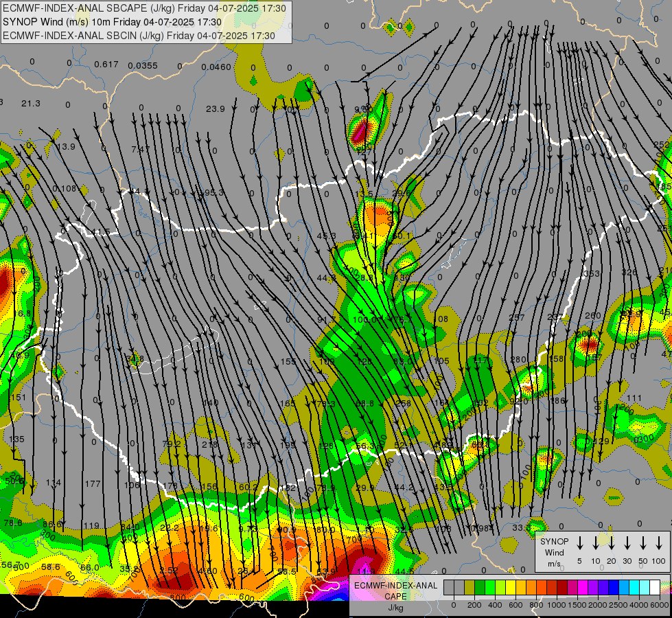
Task: Click the 353 value on the map
Action: (592, 273)
